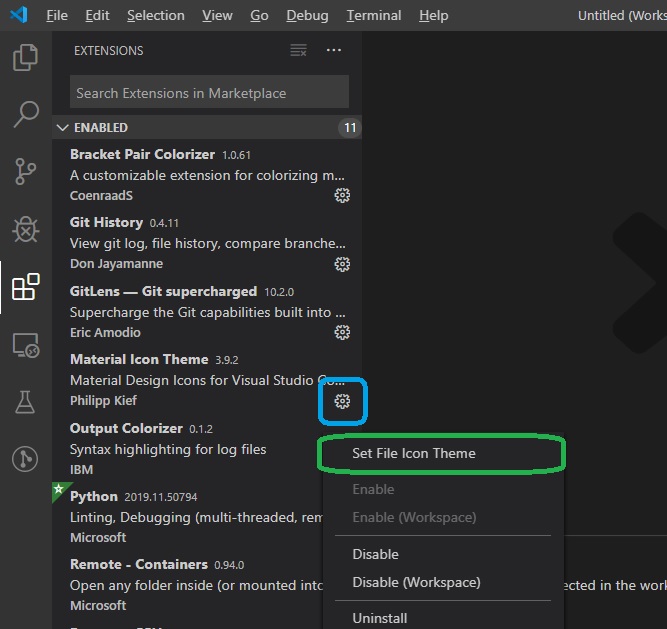Choose Uninstall in context menu
The image size is (667, 629).
[443, 618]
